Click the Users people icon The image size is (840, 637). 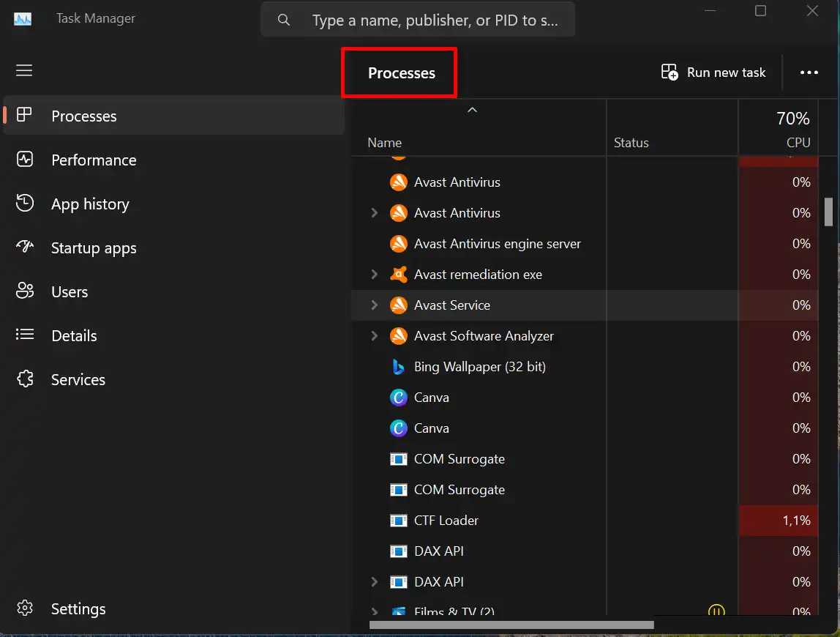(25, 291)
